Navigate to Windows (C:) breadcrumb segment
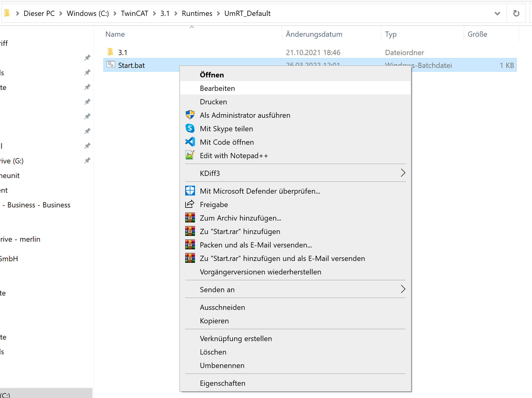 [88, 13]
